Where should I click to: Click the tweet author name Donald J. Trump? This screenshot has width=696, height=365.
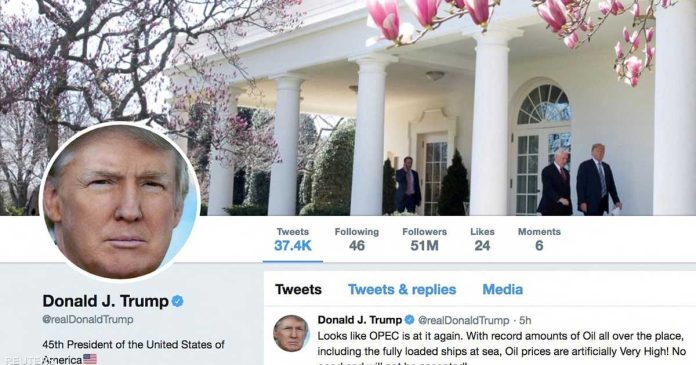[x=360, y=320]
